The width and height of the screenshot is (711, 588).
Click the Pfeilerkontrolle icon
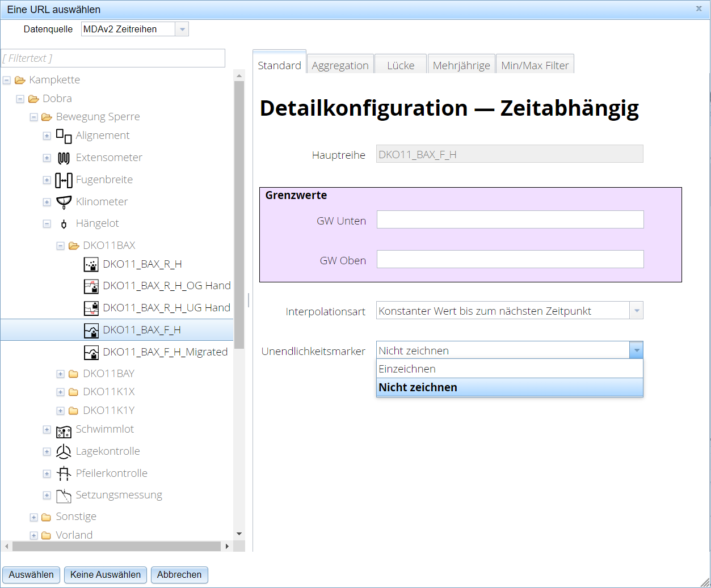point(64,473)
